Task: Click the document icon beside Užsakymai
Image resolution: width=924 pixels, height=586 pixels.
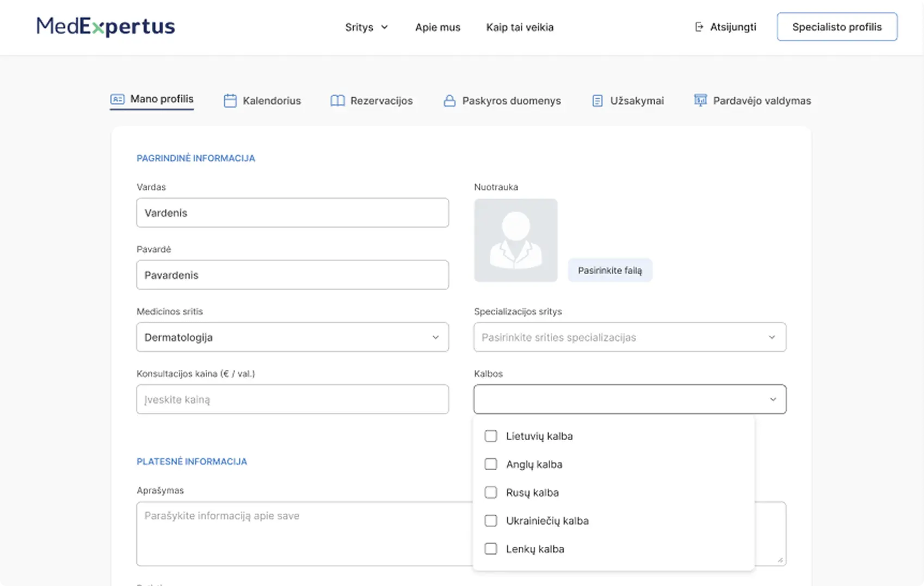Action: coord(597,101)
